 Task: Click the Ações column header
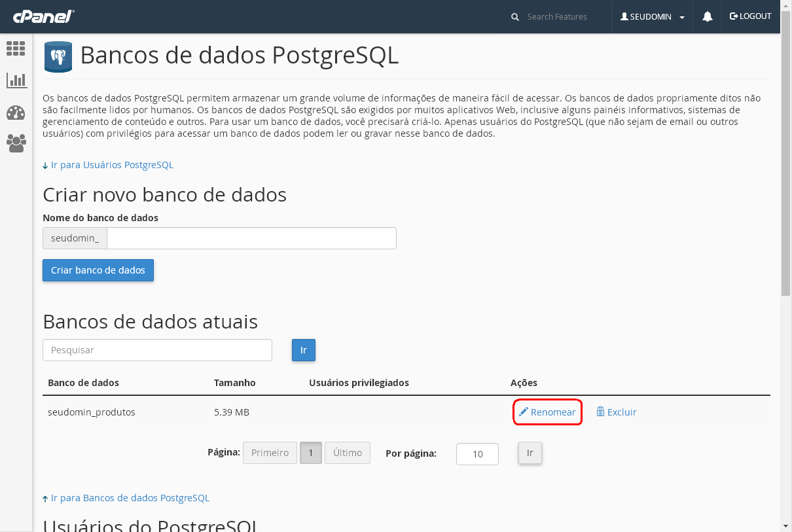524,383
